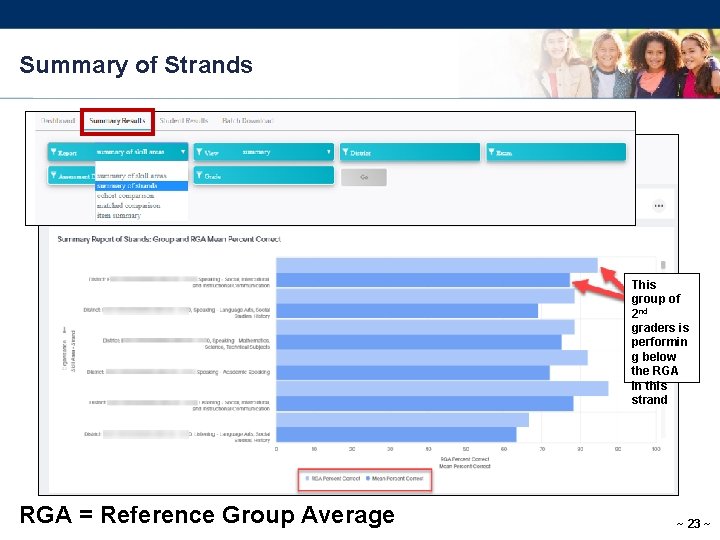
Task: Click the Grade filter funnel icon
Action: [199, 174]
